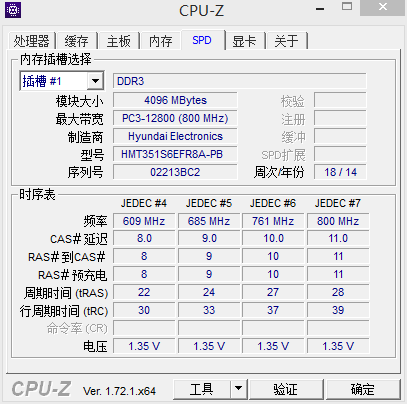Click the CAS# latency value 10.0
407x404 pixels.
(273, 238)
